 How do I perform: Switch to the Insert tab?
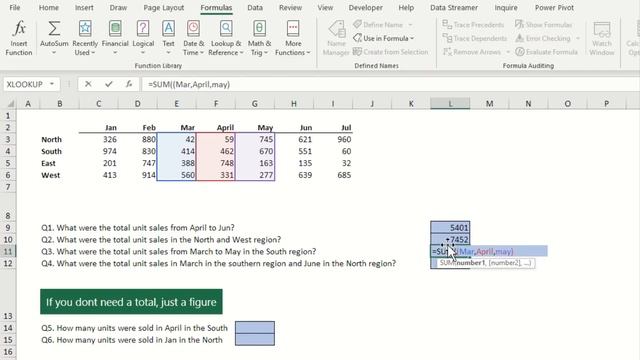click(x=84, y=7)
